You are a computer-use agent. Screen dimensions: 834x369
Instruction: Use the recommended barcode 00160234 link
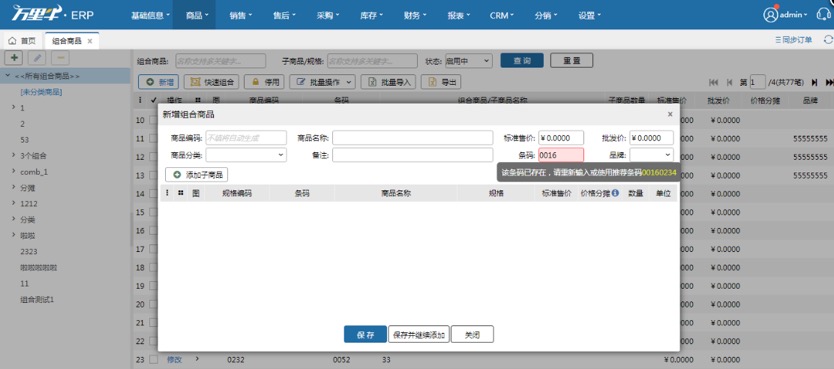point(659,173)
